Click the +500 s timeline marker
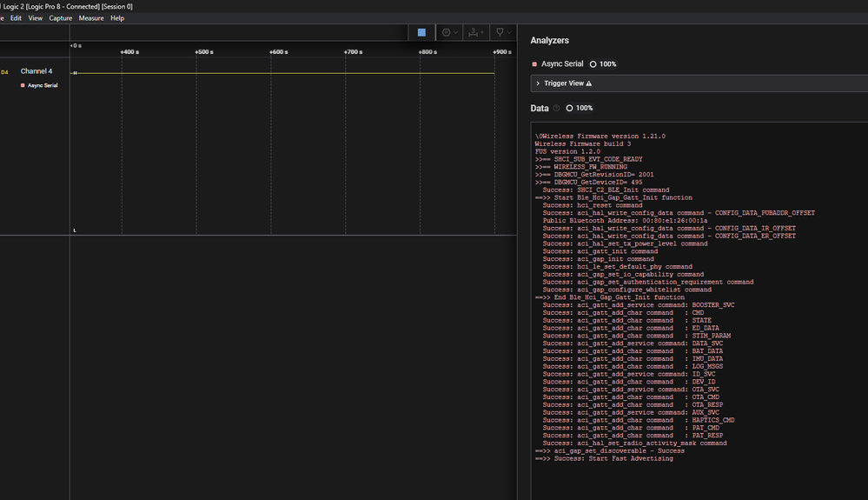This screenshot has height=500, width=868. point(203,52)
